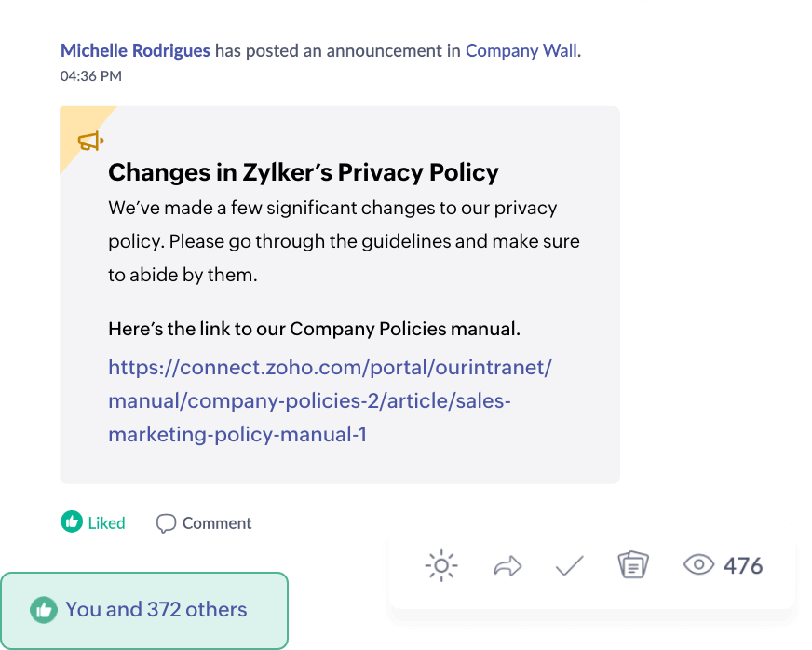Click the speech bubble comment icon
812x650 pixels.
pos(167,523)
